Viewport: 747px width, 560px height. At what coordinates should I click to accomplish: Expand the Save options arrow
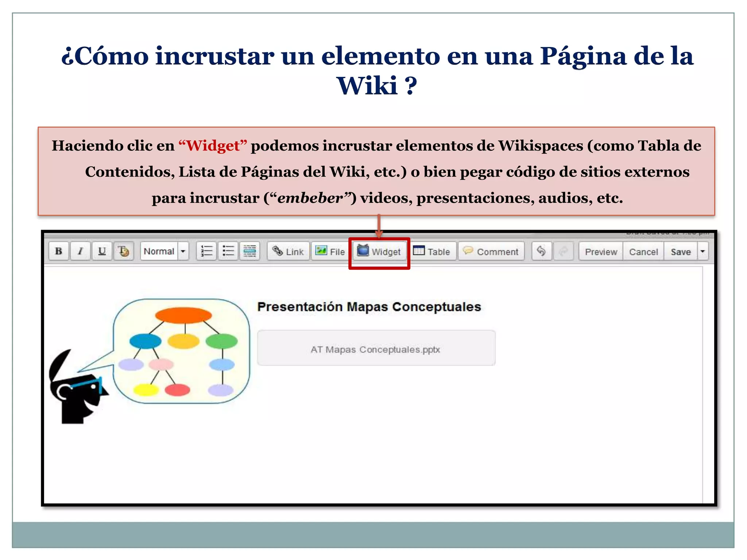[703, 251]
